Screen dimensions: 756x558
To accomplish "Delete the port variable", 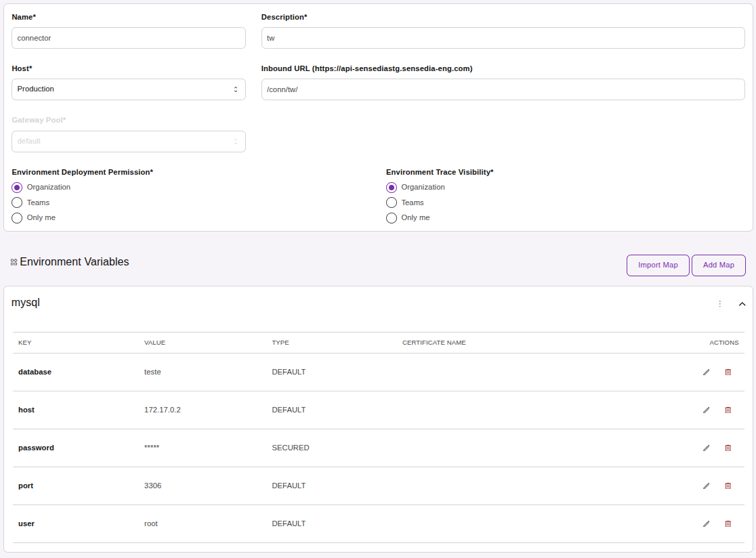I will (728, 486).
